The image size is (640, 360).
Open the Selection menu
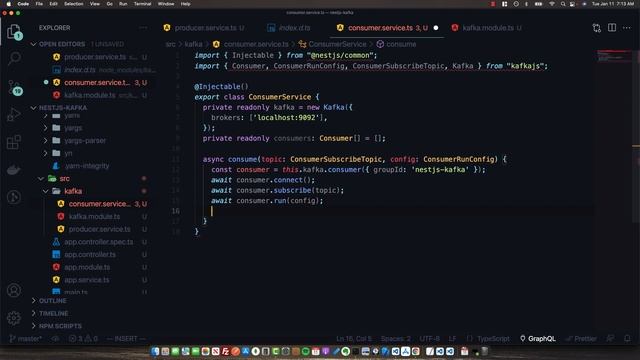(x=73, y=4)
